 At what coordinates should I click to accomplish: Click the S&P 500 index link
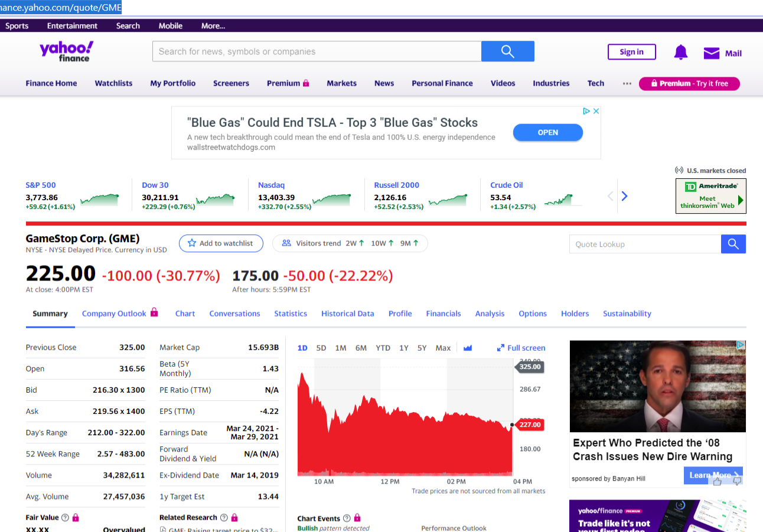click(x=41, y=185)
